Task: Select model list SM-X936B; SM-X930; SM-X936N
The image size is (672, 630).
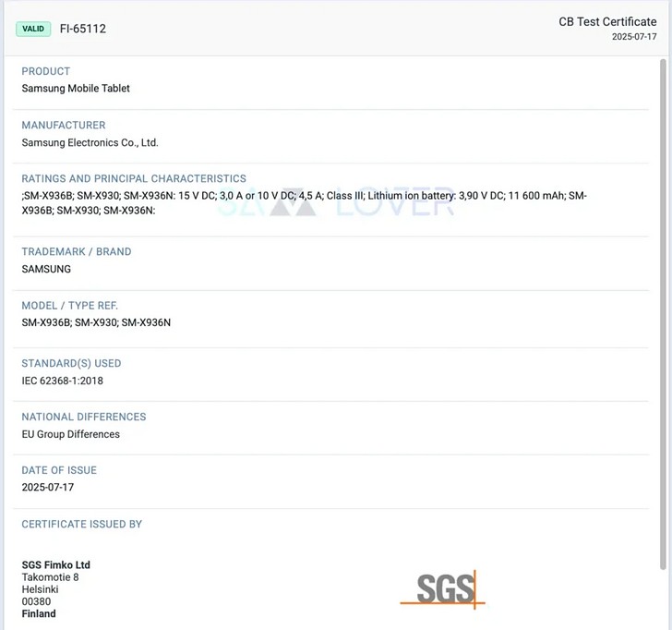Action: [96, 322]
